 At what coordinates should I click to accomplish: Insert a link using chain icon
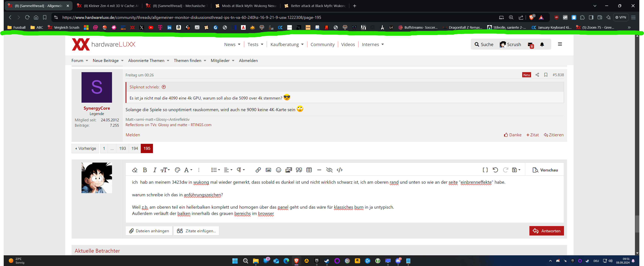tap(258, 170)
